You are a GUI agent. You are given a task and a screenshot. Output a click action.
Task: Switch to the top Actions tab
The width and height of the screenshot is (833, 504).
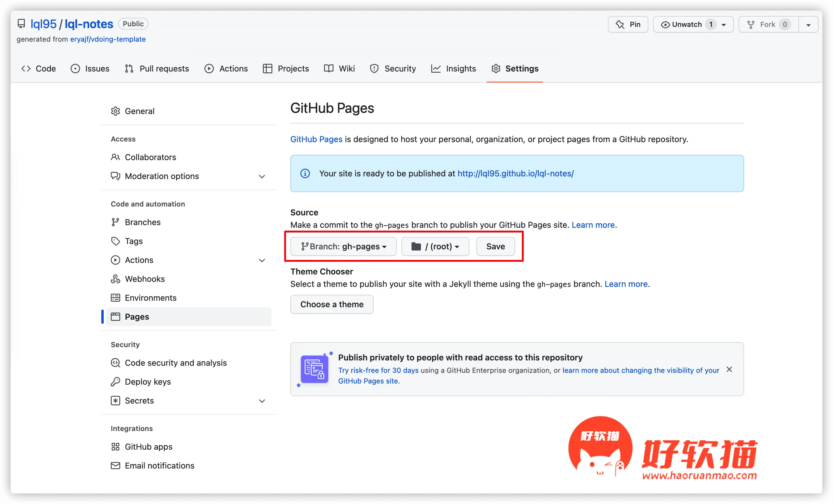click(x=226, y=69)
